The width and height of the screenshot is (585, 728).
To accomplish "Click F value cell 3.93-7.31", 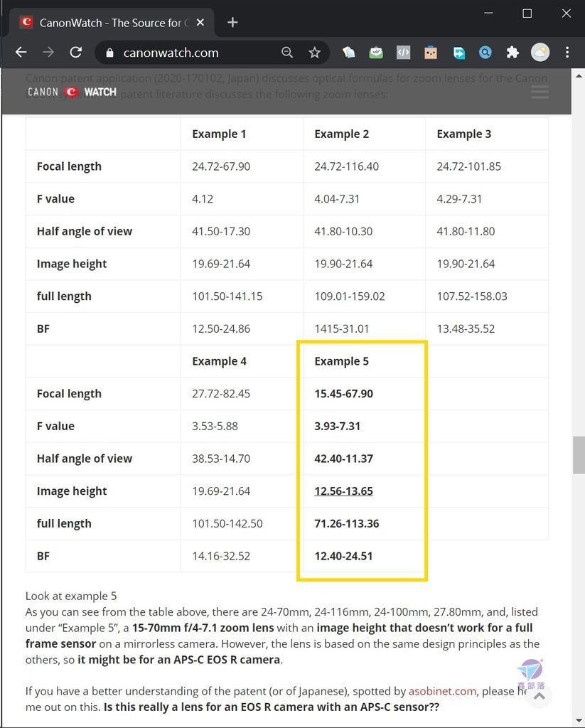I will pos(338,427).
